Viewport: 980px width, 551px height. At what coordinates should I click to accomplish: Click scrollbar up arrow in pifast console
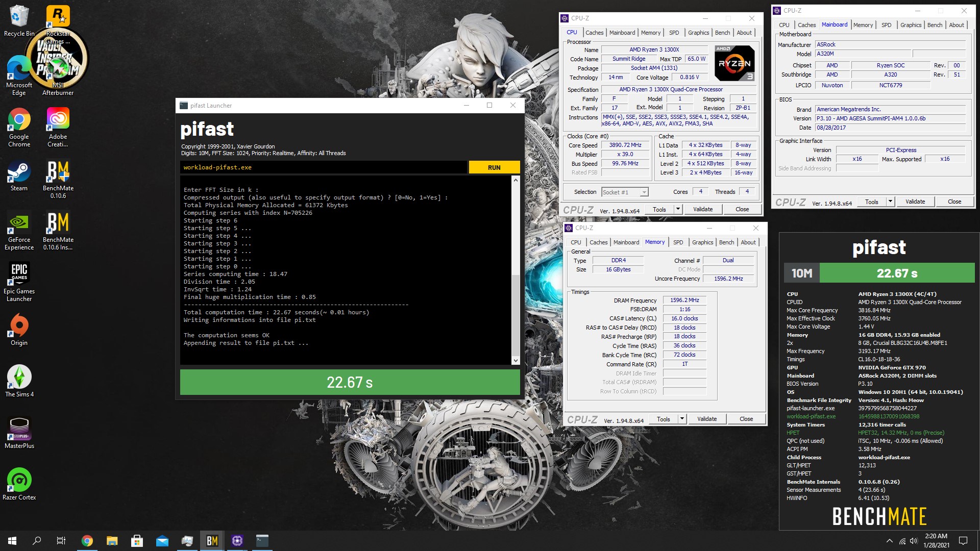516,180
